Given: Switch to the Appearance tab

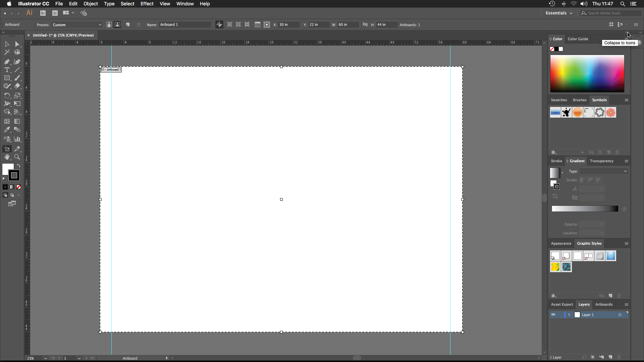Looking at the screenshot, I should 561,243.
